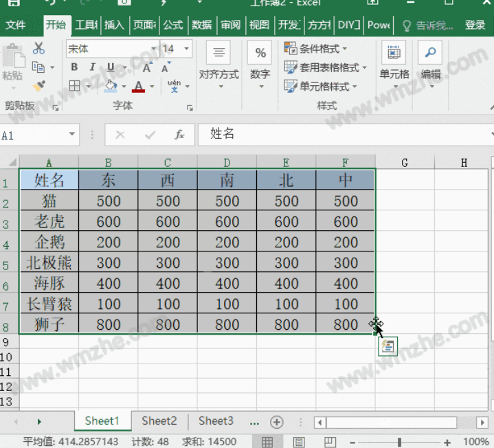The width and height of the screenshot is (494, 448).
Task: Select the Sheet1 tab
Action: pos(102,421)
